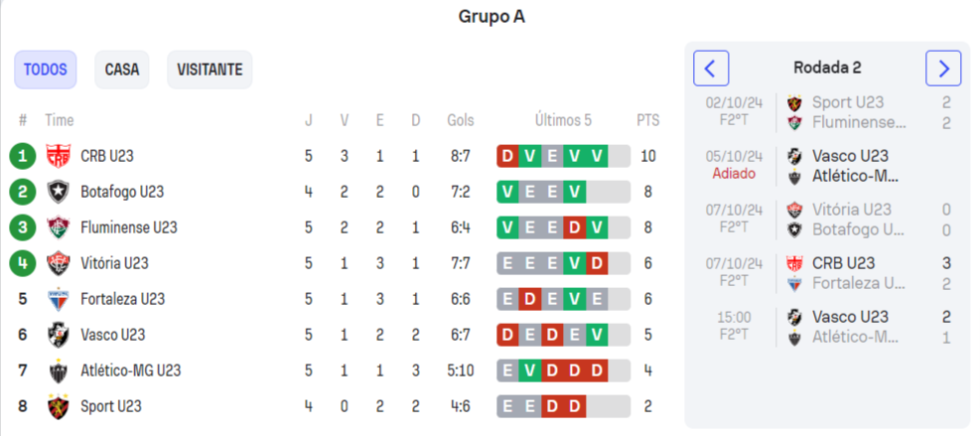Click the Botafogo U23 team crest
Screen dimensions: 980x436
pos(58,192)
